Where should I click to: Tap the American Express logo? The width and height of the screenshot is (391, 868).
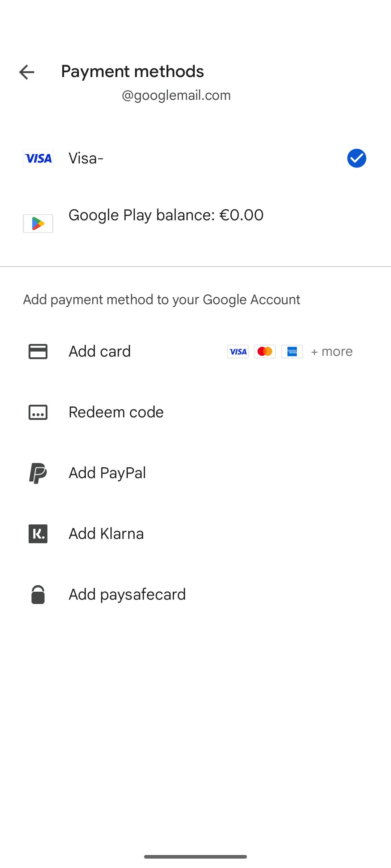tap(292, 352)
